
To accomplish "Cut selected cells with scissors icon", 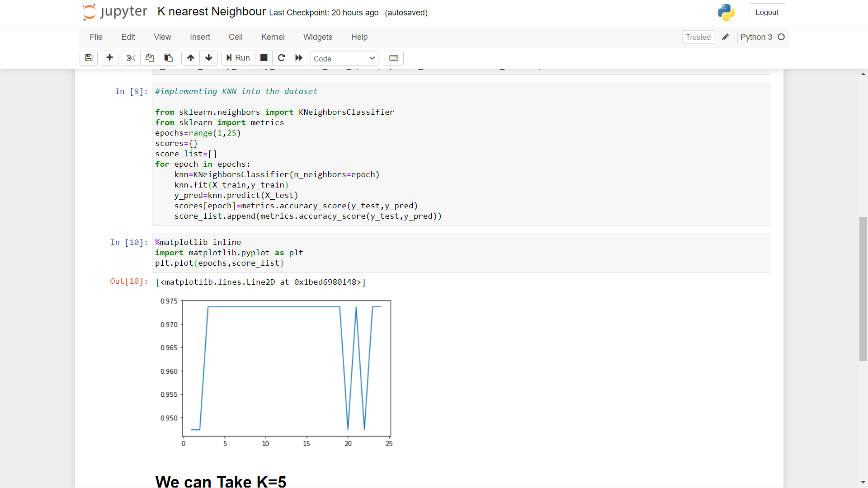I will click(x=131, y=58).
